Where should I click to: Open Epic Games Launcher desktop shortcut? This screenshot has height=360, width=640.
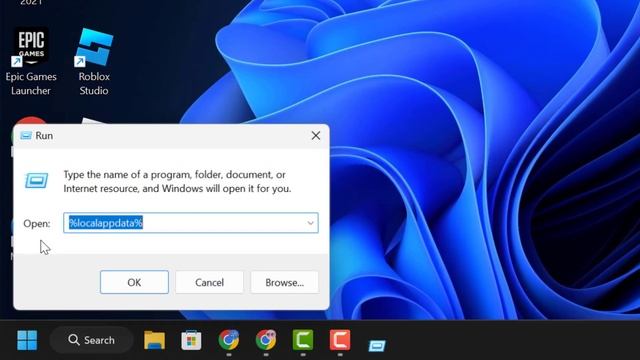tap(31, 61)
